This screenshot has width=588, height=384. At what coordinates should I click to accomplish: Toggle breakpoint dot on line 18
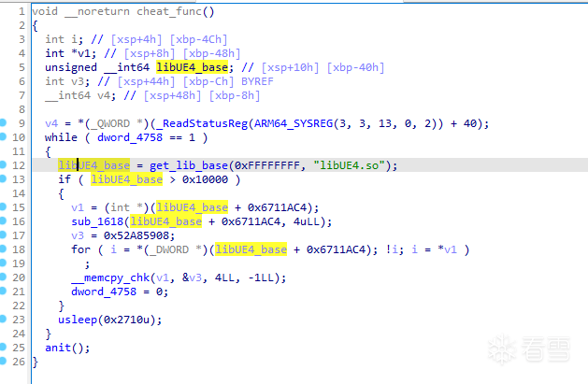pyautogui.click(x=3, y=249)
